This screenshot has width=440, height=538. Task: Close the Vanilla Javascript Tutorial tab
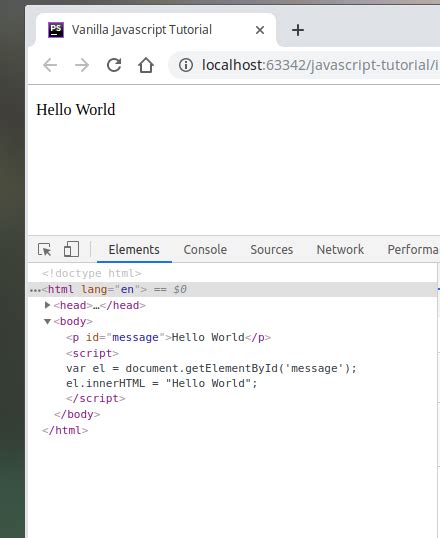click(x=260, y=30)
